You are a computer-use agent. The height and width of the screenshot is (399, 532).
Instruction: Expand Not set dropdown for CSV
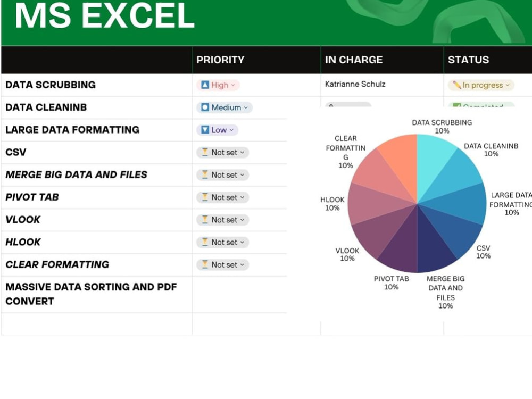point(242,153)
